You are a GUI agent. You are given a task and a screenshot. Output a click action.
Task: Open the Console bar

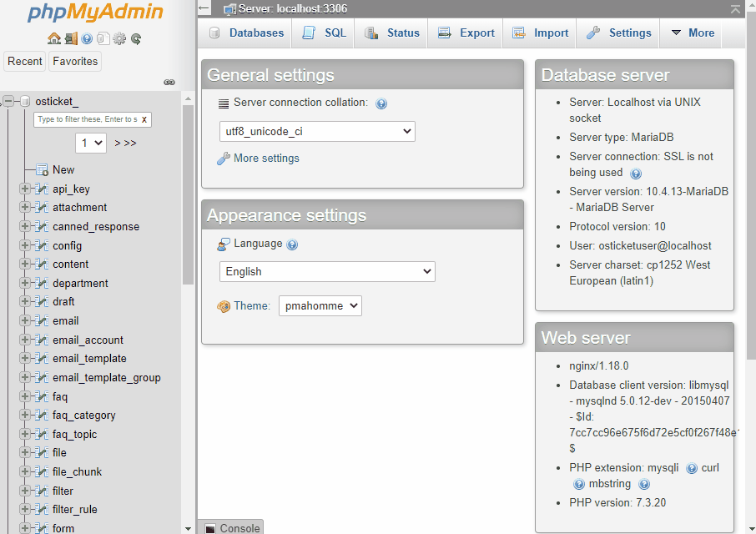(x=232, y=527)
